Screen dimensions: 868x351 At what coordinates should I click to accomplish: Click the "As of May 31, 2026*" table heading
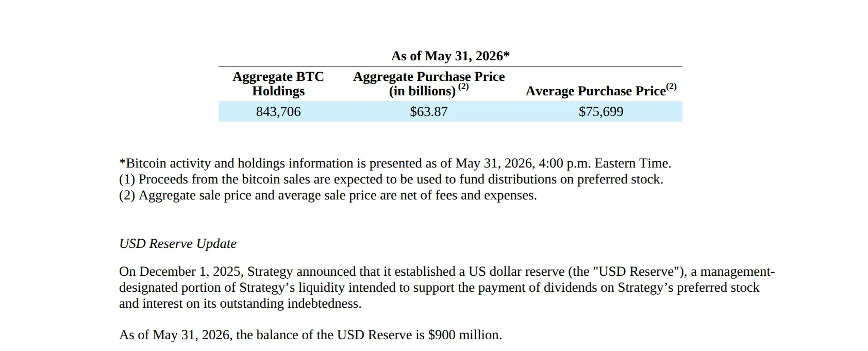click(450, 56)
